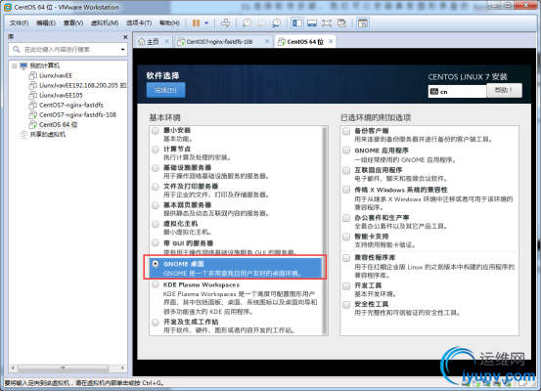Check the 办公套件和生产率 checkbox
541x392 pixels.
coord(346,218)
